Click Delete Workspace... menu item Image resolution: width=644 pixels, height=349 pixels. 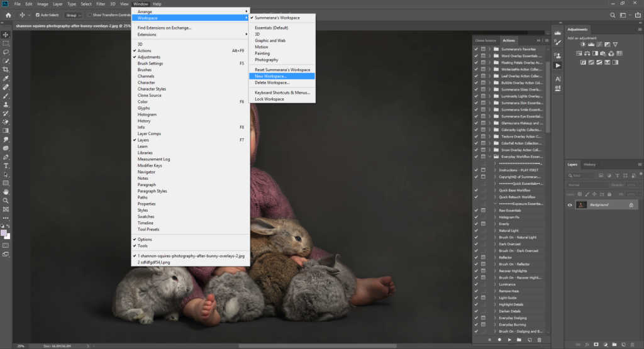click(282, 82)
